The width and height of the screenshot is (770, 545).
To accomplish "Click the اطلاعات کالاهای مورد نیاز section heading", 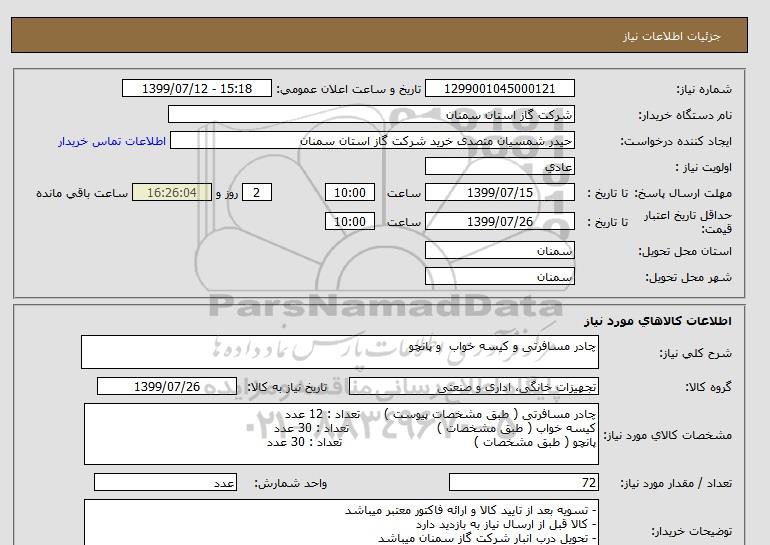I will click(x=658, y=321).
